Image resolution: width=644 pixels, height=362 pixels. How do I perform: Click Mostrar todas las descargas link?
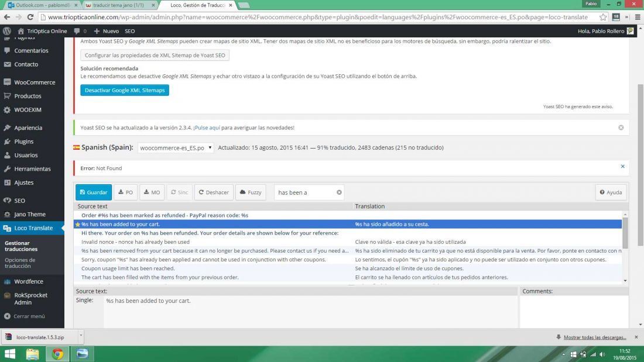[595, 337]
